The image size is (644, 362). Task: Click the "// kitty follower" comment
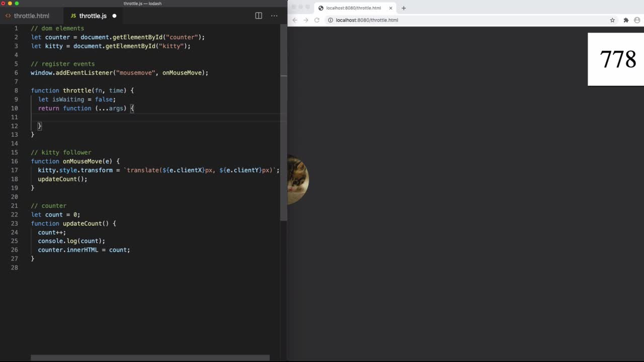point(61,152)
